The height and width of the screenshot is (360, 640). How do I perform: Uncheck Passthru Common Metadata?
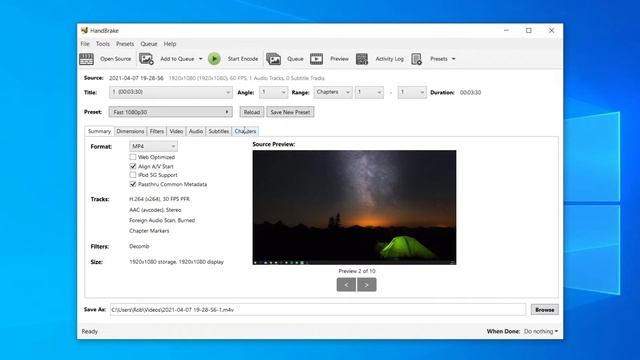(x=133, y=184)
